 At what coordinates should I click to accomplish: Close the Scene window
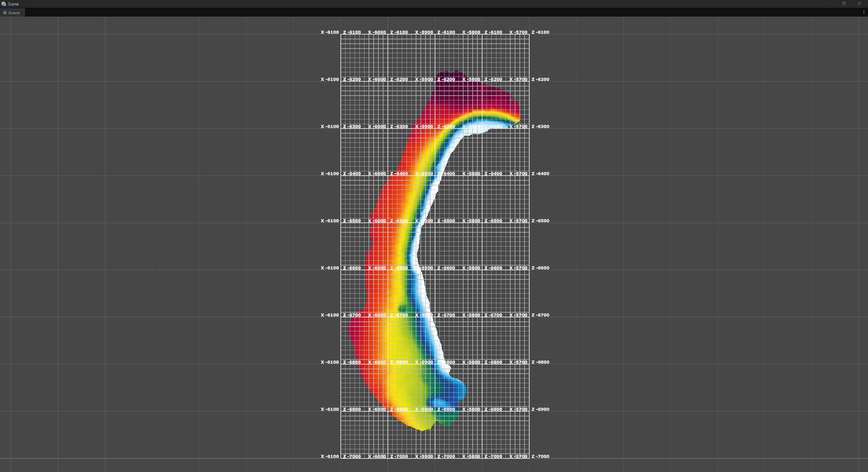coord(859,4)
